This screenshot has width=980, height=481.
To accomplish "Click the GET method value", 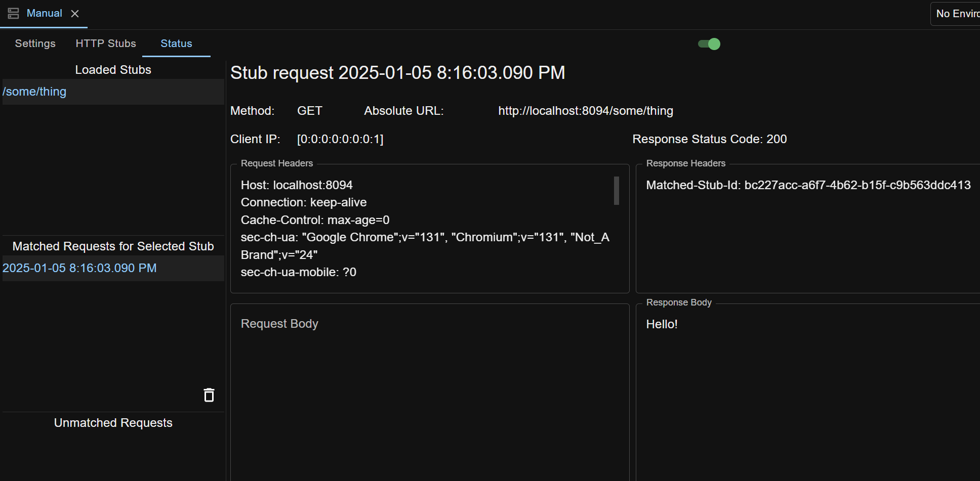I will coord(310,111).
